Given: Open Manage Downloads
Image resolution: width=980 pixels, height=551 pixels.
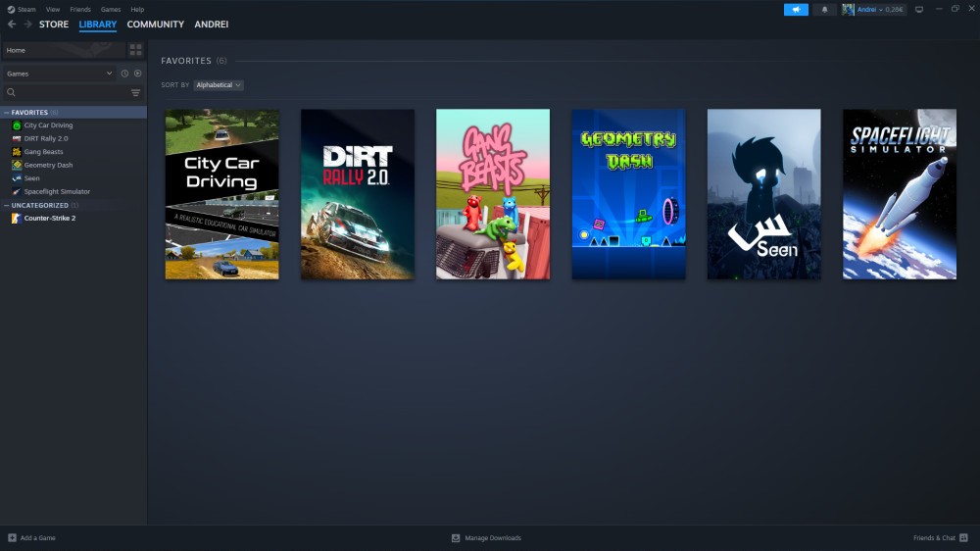Looking at the screenshot, I should [486, 538].
